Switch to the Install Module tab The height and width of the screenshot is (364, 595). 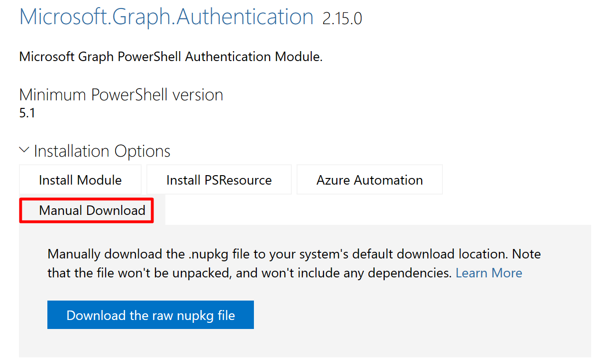80,180
